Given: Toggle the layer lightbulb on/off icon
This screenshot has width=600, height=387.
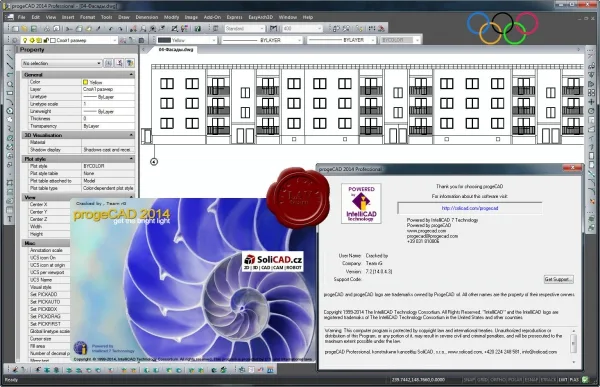Looking at the screenshot, I should tap(25, 40).
